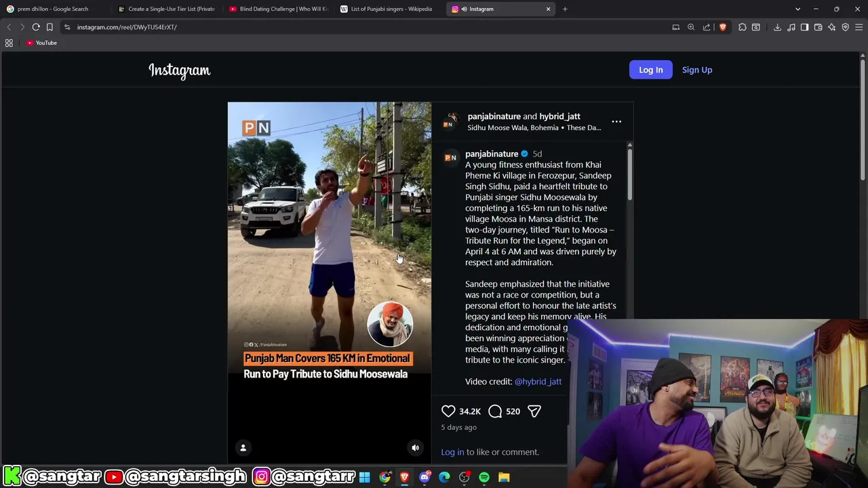Open the extensions puzzle icon

[x=743, y=27]
